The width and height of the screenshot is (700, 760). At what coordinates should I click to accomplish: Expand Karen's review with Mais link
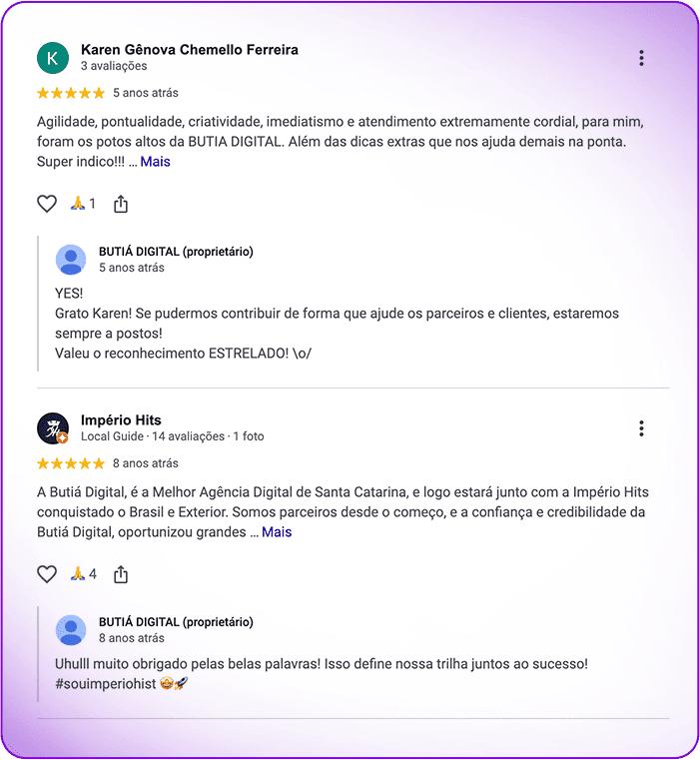pos(155,162)
